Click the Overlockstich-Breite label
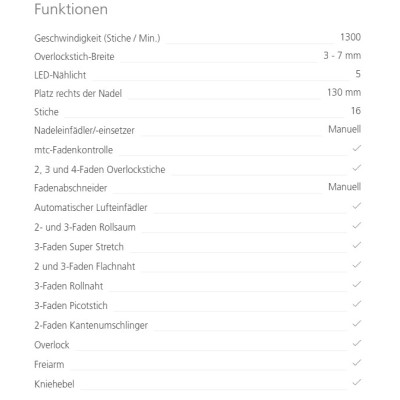The width and height of the screenshot is (400, 400). (x=74, y=57)
